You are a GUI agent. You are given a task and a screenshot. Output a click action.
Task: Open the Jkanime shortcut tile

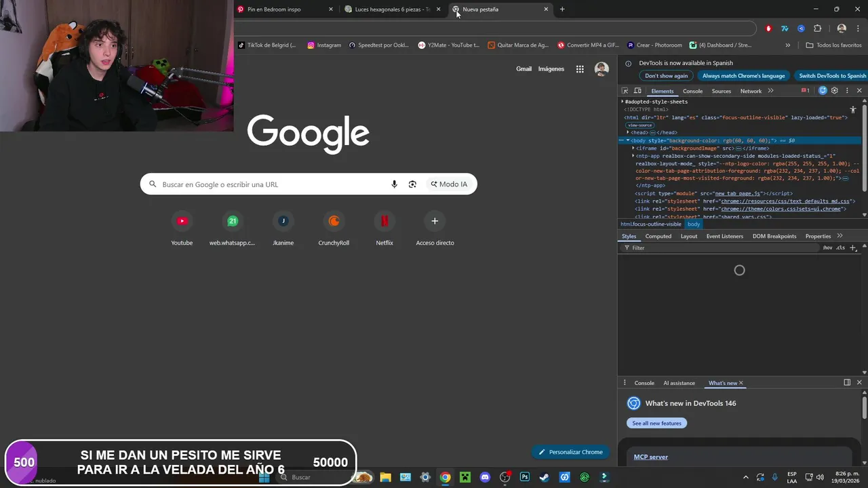283,229
